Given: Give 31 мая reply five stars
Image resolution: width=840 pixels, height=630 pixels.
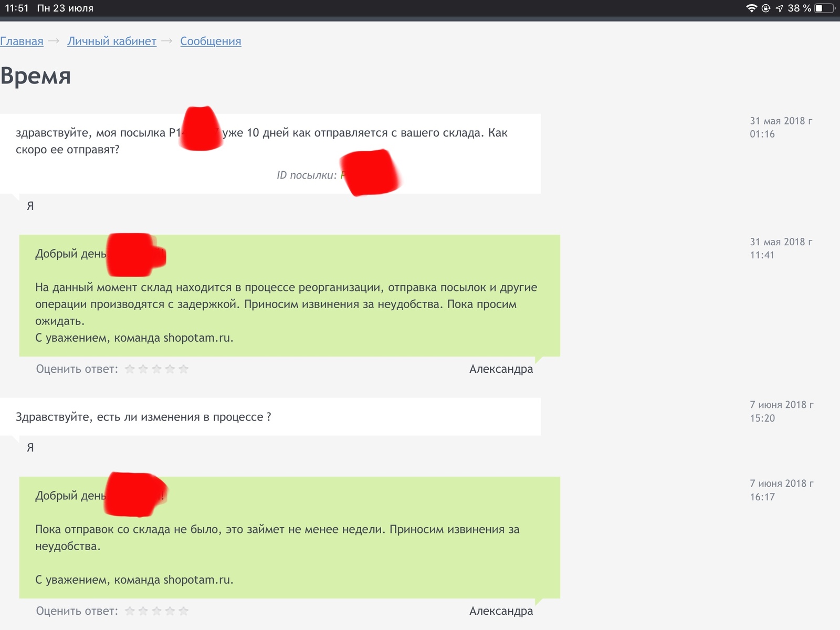Looking at the screenshot, I should click(x=183, y=369).
